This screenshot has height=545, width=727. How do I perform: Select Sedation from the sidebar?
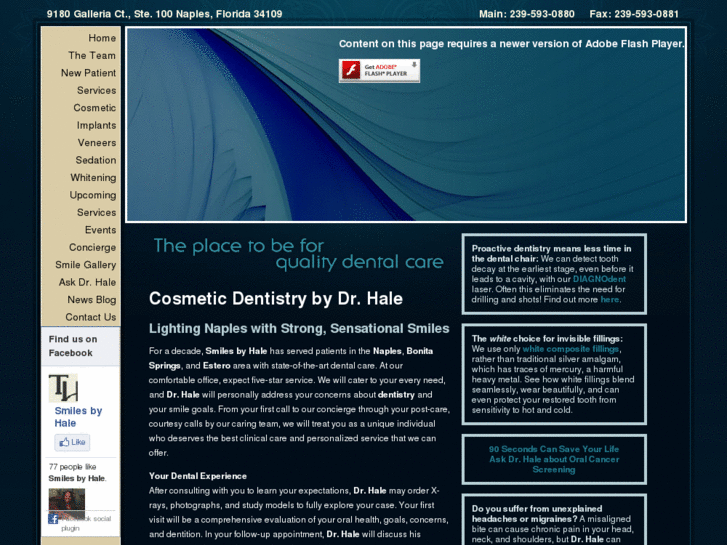[x=96, y=160]
